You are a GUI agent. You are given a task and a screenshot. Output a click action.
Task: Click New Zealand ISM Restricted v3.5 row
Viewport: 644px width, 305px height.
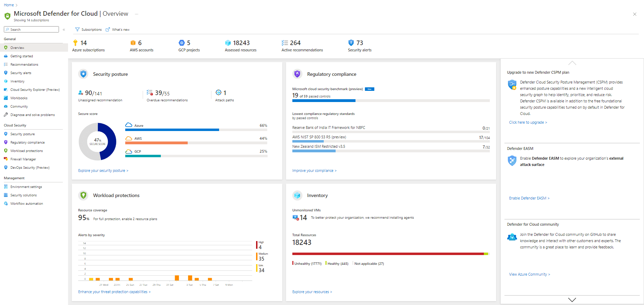click(391, 148)
